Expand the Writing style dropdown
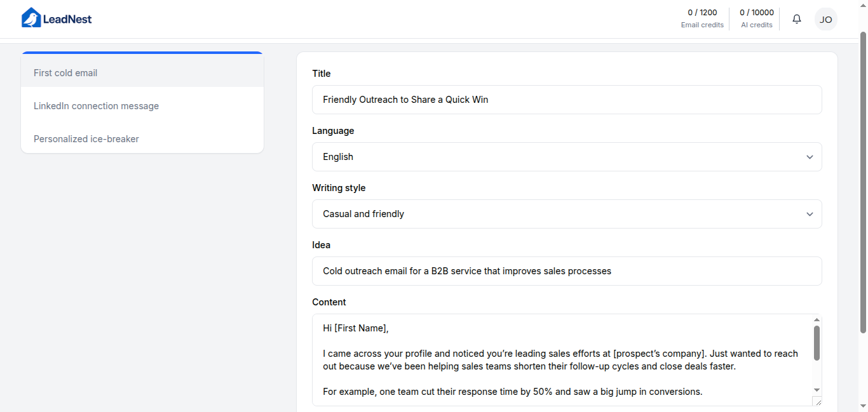The width and height of the screenshot is (868, 412). pyautogui.click(x=567, y=214)
